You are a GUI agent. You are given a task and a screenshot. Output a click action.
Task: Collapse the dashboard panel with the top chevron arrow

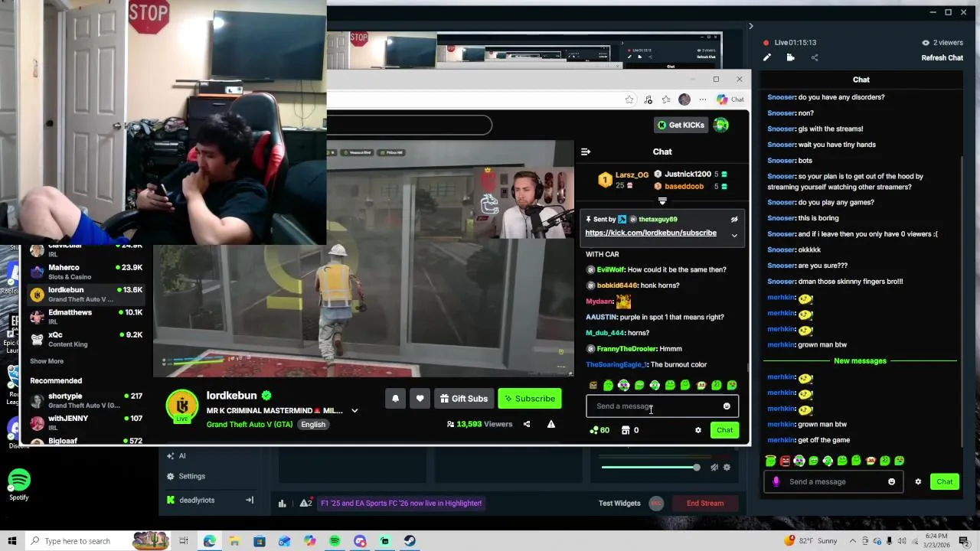pyautogui.click(x=750, y=26)
